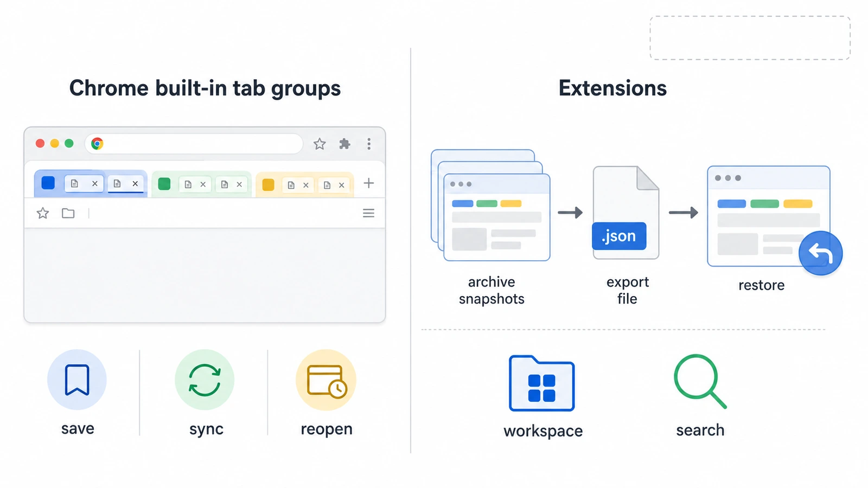Click the "restore" label

[x=761, y=285]
